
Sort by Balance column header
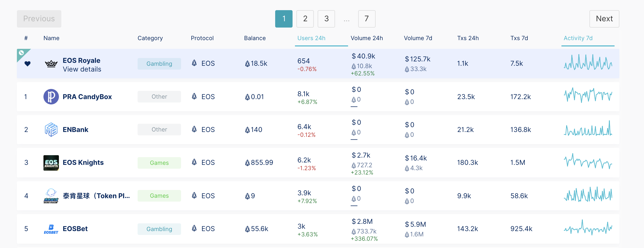tap(255, 38)
